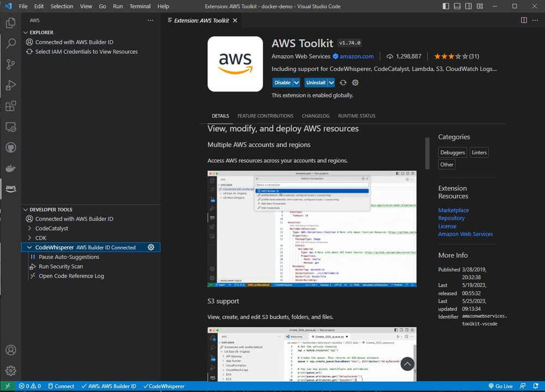Open the Disable dropdown arrow
This screenshot has width=545, height=392.
coord(296,82)
